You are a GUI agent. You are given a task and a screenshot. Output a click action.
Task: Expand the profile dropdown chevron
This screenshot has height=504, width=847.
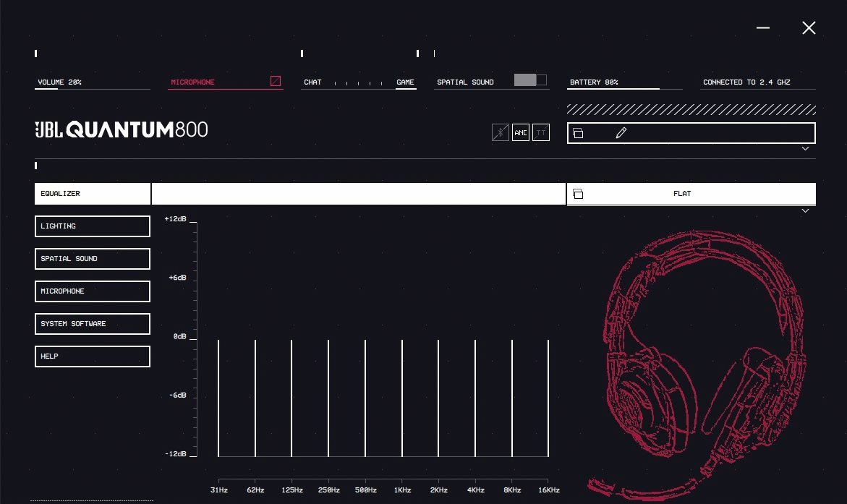pos(805,148)
